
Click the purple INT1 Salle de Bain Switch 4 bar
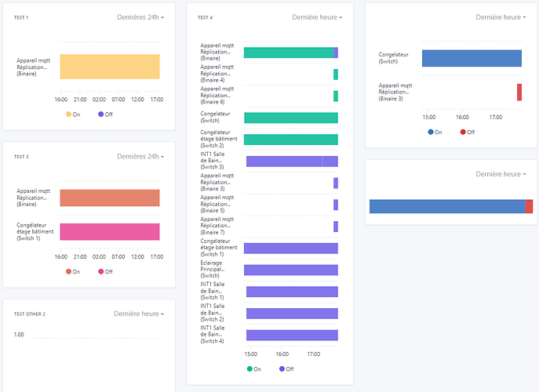[292, 335]
